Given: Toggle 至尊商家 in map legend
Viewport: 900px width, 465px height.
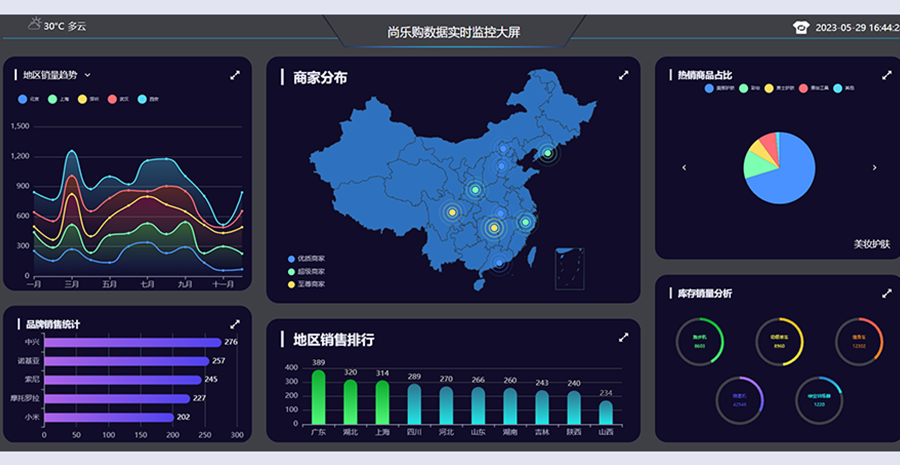Looking at the screenshot, I should point(307,284).
